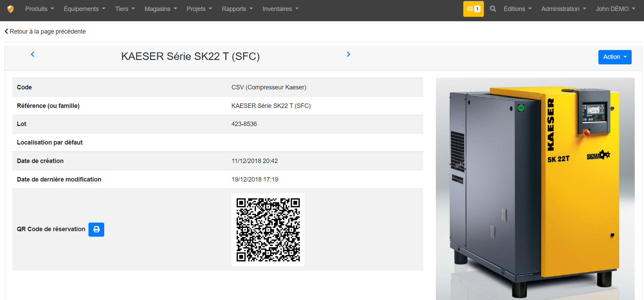Open the Inventaires menu
This screenshot has height=300, width=644.
pos(280,9)
